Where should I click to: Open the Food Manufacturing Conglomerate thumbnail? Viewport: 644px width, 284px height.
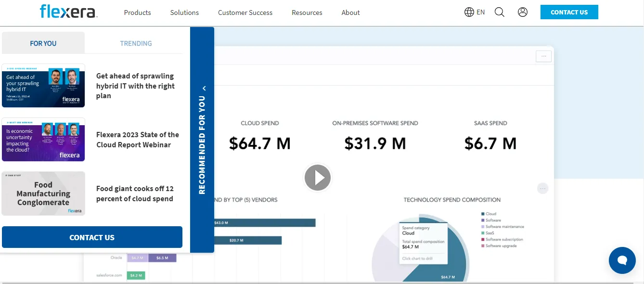(x=43, y=194)
